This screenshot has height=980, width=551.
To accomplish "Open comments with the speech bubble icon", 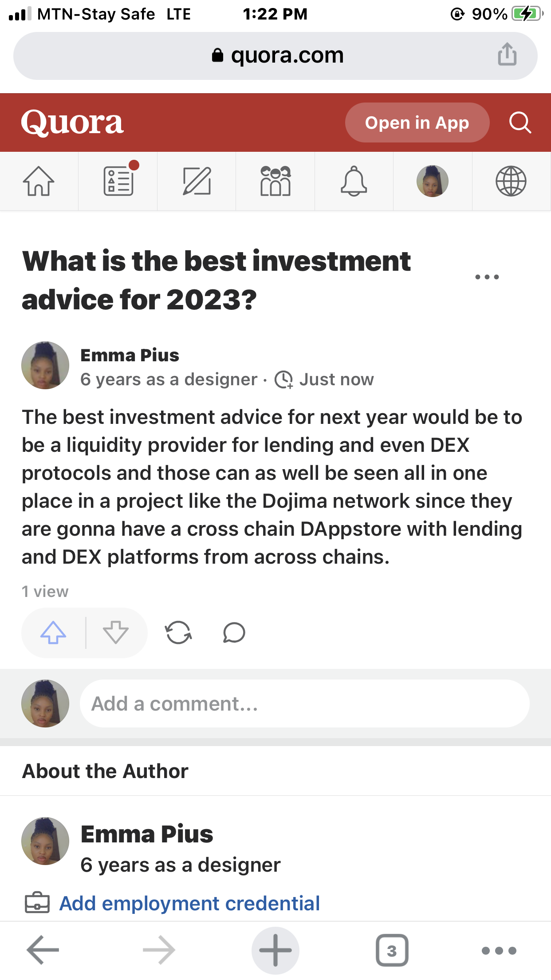I will click(234, 632).
